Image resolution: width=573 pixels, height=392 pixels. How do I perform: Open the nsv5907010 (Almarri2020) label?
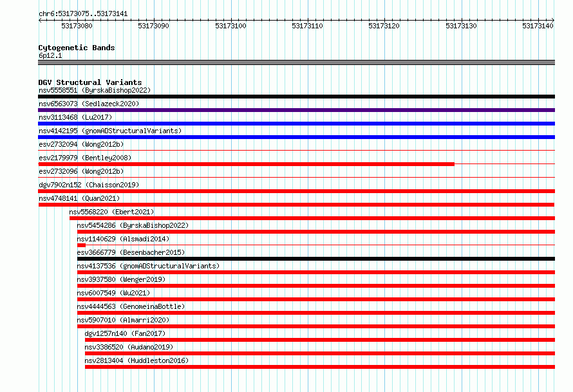tap(123, 320)
